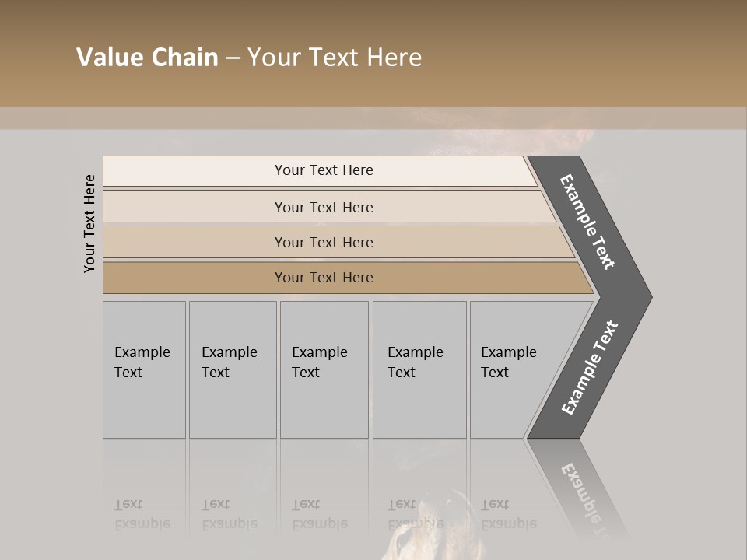This screenshot has width=747, height=560.
Task: Click the fifth "Example Text" box
Action: (x=510, y=362)
